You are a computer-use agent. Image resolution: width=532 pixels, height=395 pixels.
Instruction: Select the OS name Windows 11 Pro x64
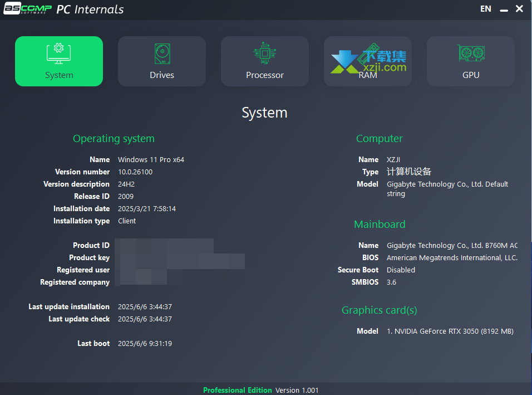click(x=151, y=160)
